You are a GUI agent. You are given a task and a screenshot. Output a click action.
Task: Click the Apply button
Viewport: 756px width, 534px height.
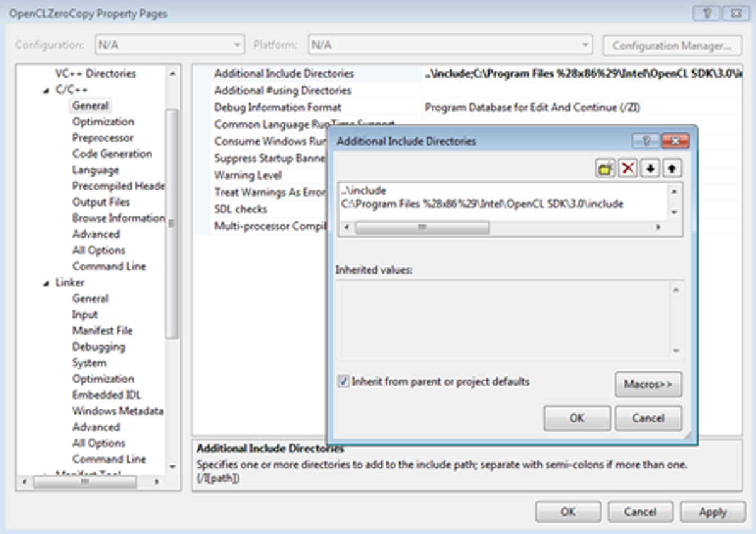(x=712, y=511)
